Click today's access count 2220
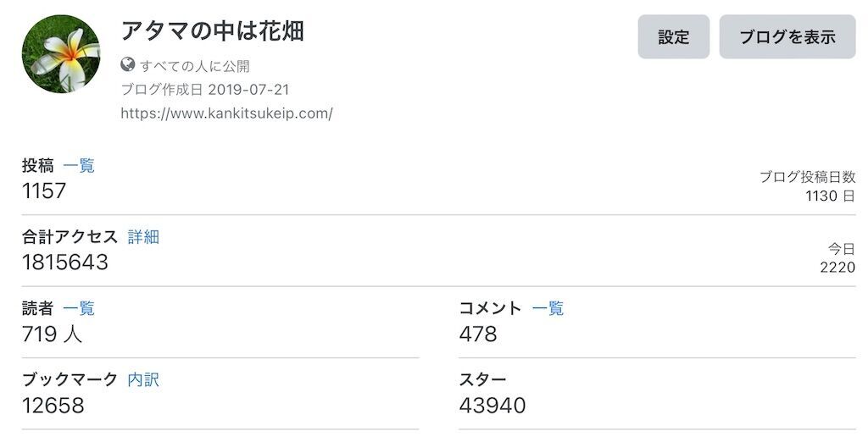Image resolution: width=868 pixels, height=442 pixels. tap(837, 268)
